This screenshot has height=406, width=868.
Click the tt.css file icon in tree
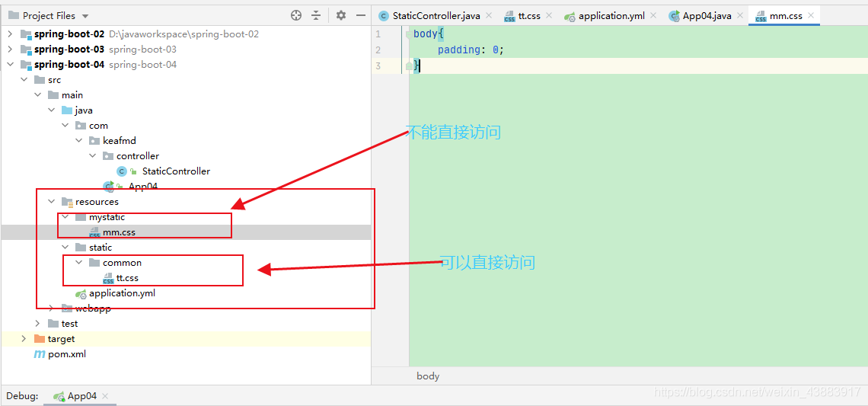(x=108, y=278)
